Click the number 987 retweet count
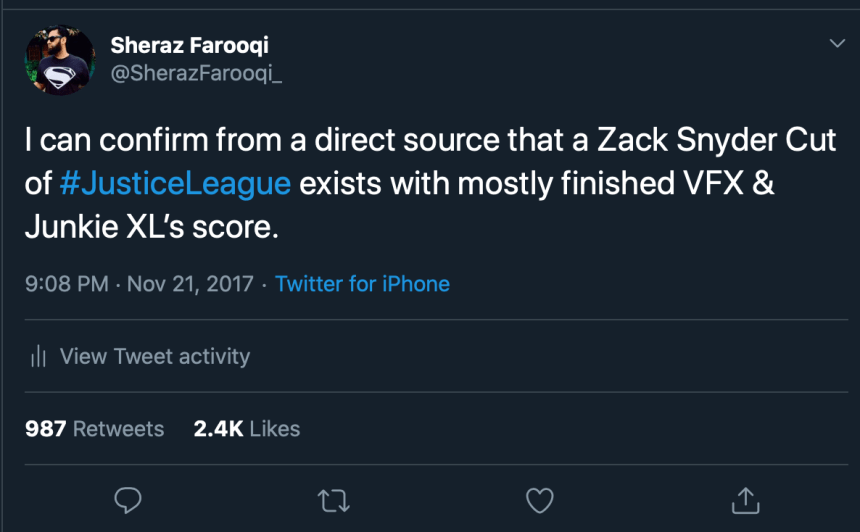This screenshot has width=860, height=532. [x=45, y=429]
